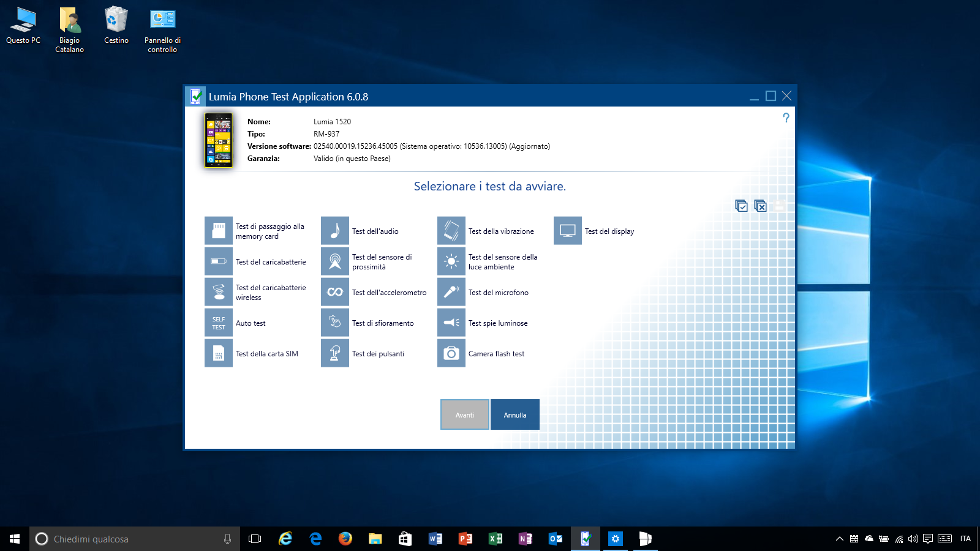The height and width of the screenshot is (551, 980).
Task: Open Word from the taskbar
Action: 435,539
